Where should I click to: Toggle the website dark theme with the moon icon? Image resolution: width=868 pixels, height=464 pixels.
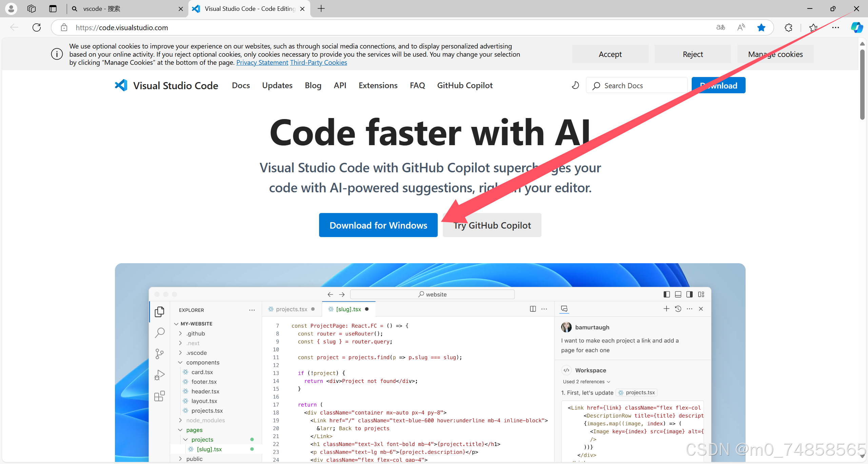click(575, 85)
